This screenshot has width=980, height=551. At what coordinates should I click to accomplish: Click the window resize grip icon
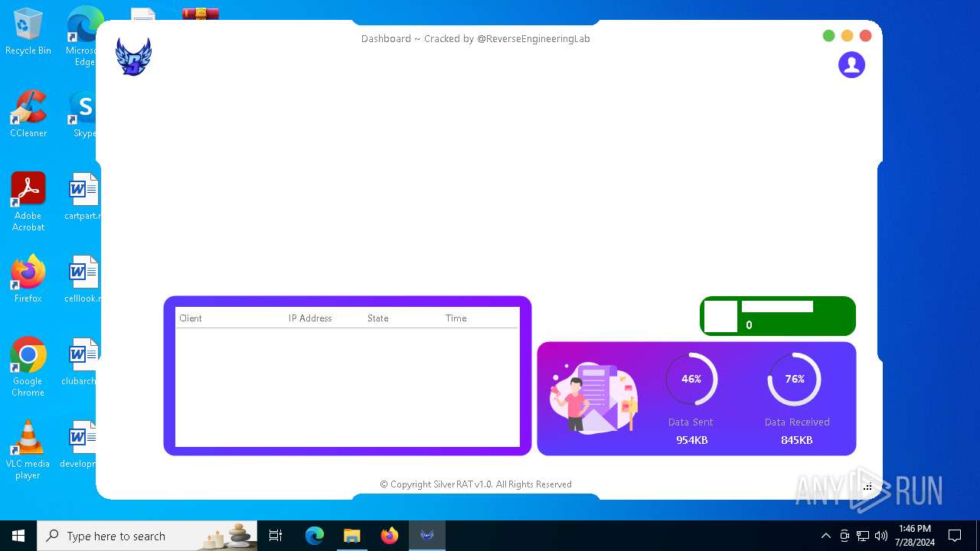point(867,487)
